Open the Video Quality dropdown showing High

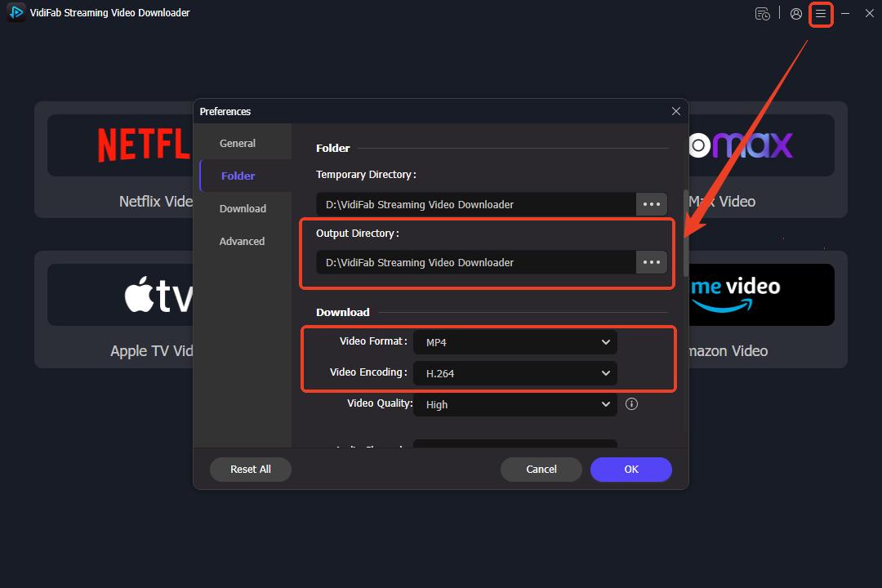pos(515,404)
